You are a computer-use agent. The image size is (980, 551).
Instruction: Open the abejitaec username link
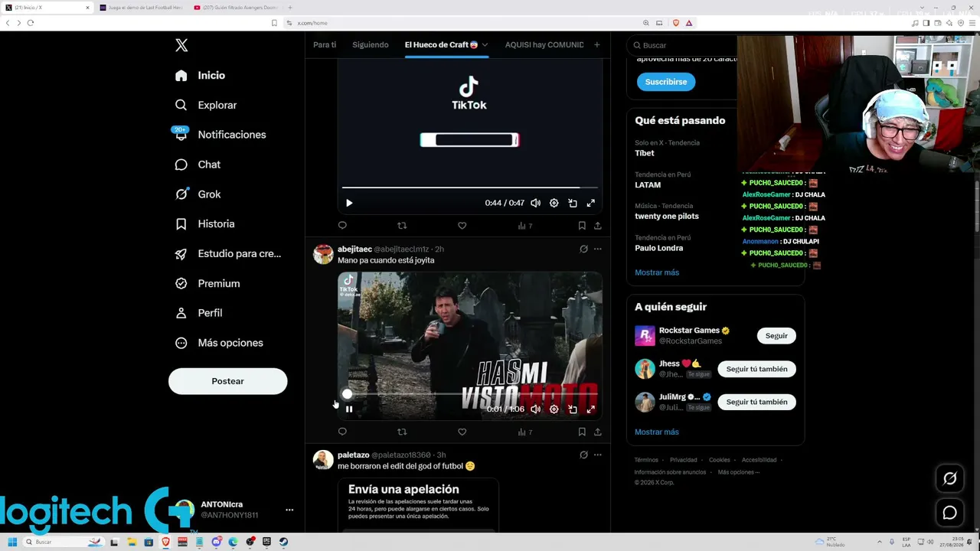[354, 249]
